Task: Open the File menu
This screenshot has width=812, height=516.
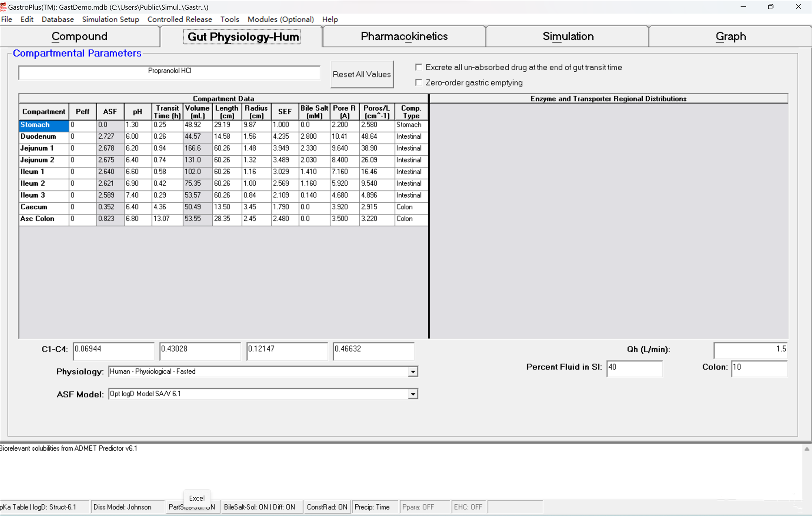Action: point(7,19)
